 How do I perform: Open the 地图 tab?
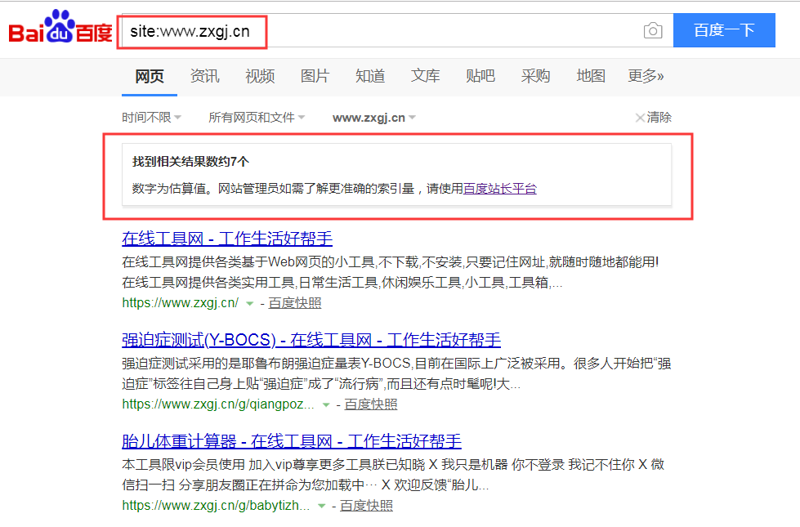[x=591, y=76]
